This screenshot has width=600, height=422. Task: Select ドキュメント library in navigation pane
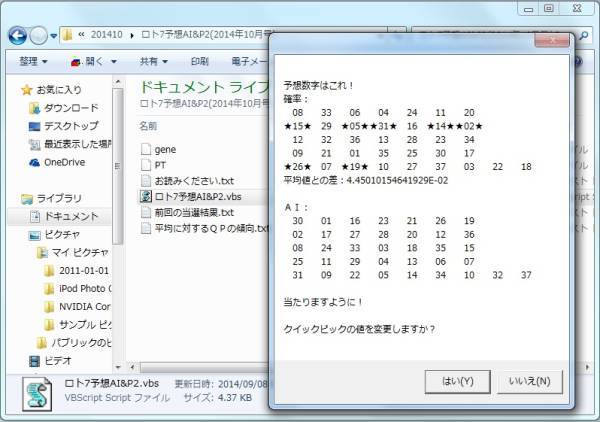tap(72, 217)
